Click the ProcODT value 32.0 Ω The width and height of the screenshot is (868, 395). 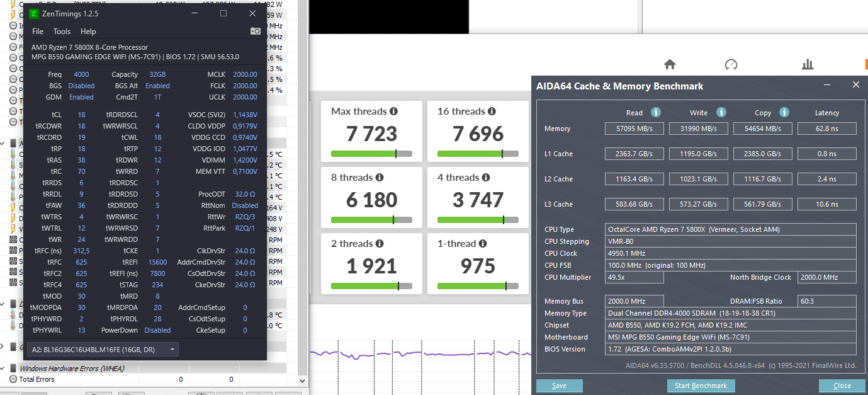(245, 194)
